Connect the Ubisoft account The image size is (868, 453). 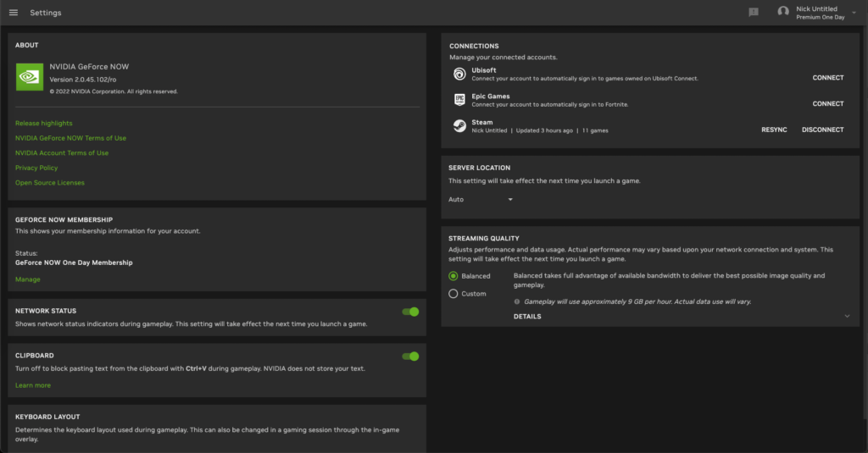point(827,78)
